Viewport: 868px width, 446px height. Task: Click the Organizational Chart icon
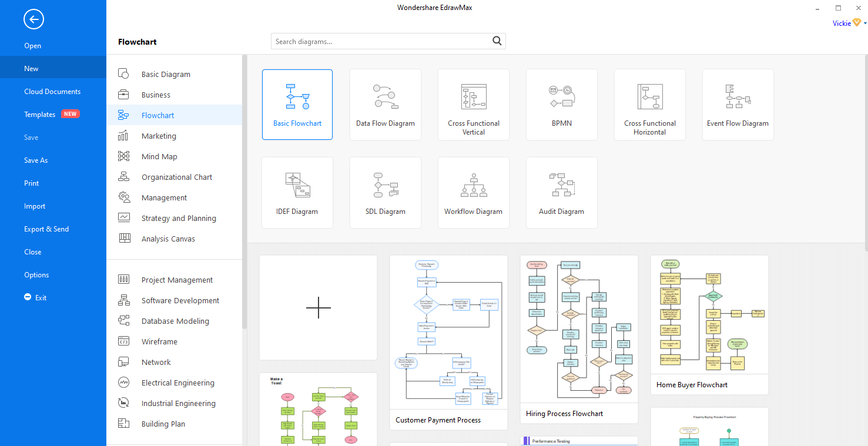(x=123, y=177)
